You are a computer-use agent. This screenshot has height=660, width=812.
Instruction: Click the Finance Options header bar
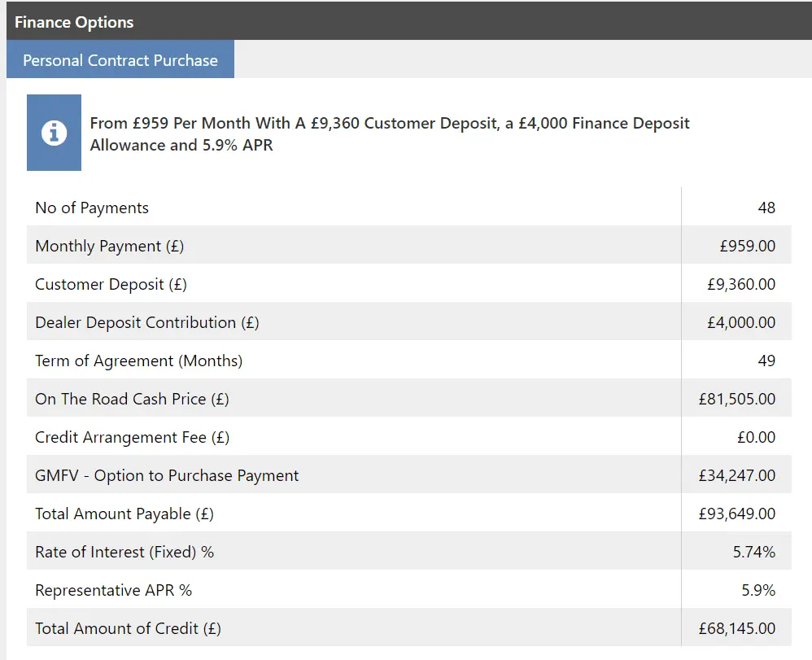(x=406, y=22)
